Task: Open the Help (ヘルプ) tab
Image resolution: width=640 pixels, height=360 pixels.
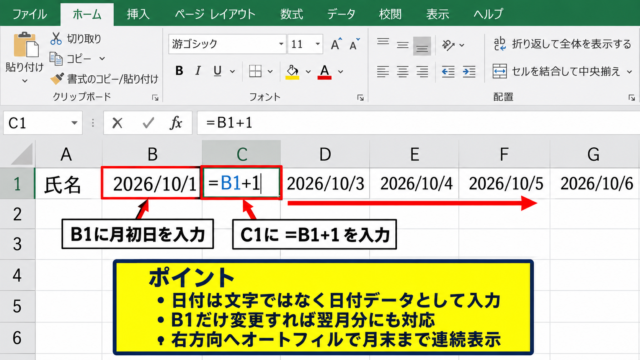Action: 488,14
